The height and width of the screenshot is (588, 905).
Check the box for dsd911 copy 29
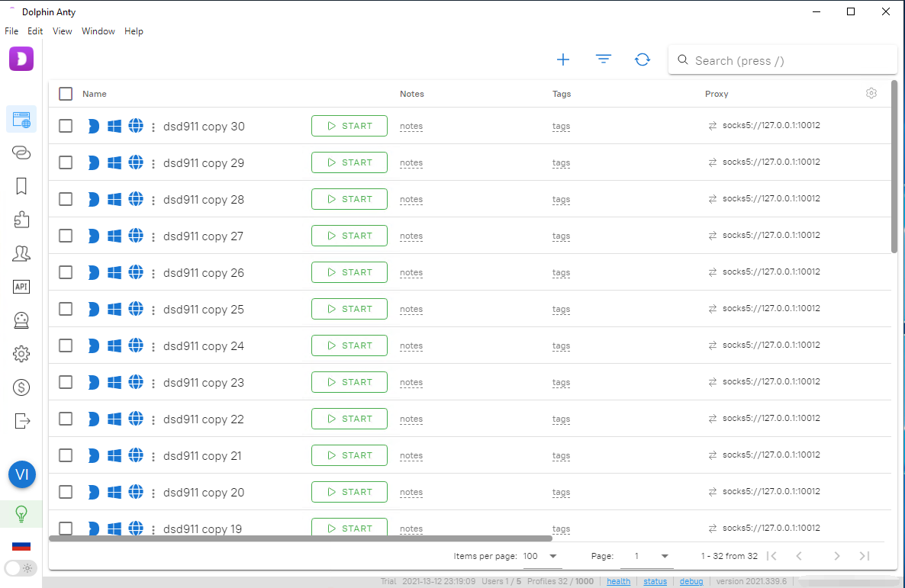click(66, 162)
